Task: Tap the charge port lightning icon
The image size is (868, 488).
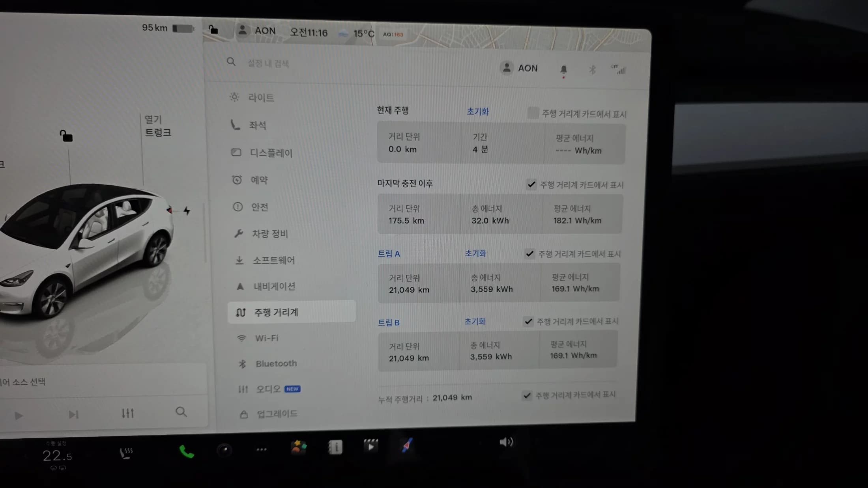Action: pyautogui.click(x=187, y=210)
